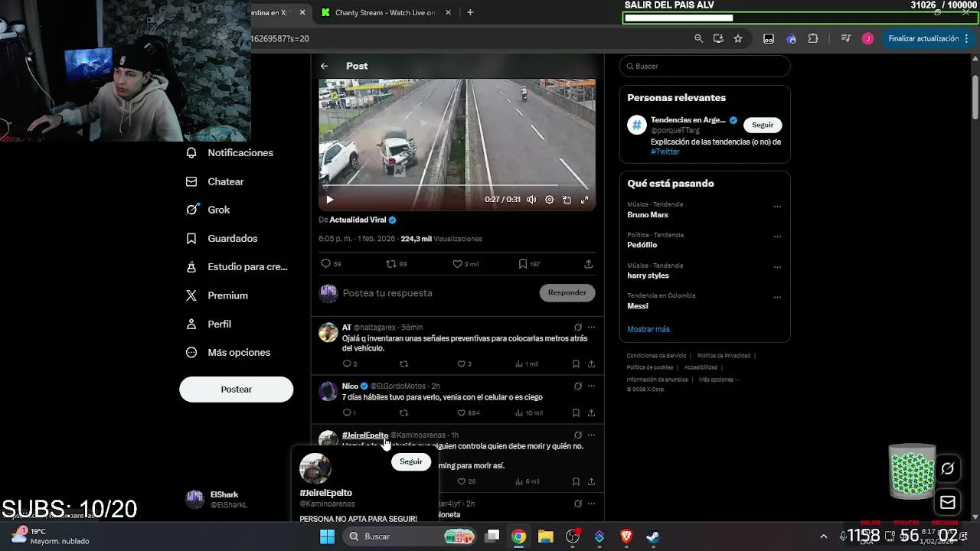Screen dimensions: 980x551
Task: Open more options for Pedófilo trend
Action: coord(777,237)
